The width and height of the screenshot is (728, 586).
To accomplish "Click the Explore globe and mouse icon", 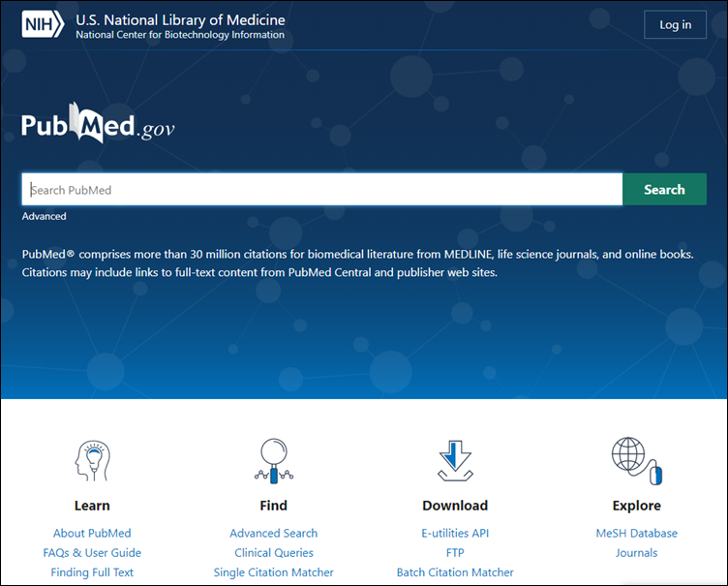I will tap(637, 460).
